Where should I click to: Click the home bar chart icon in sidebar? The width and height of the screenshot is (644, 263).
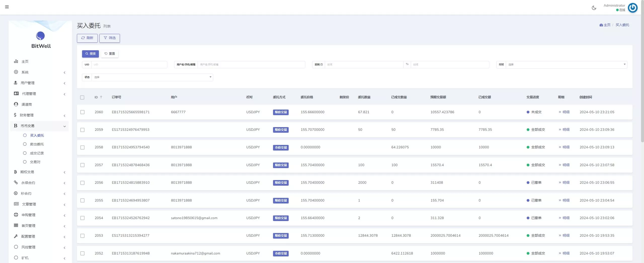click(x=16, y=61)
